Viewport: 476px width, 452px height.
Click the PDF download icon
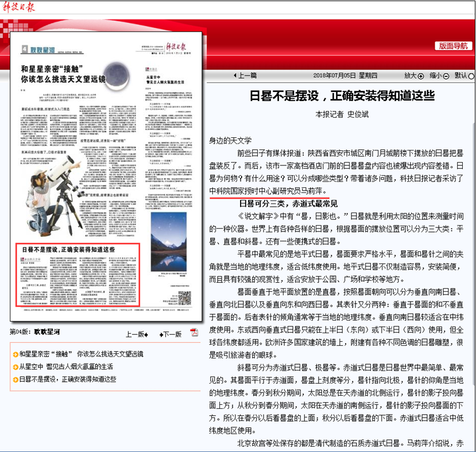point(194,333)
